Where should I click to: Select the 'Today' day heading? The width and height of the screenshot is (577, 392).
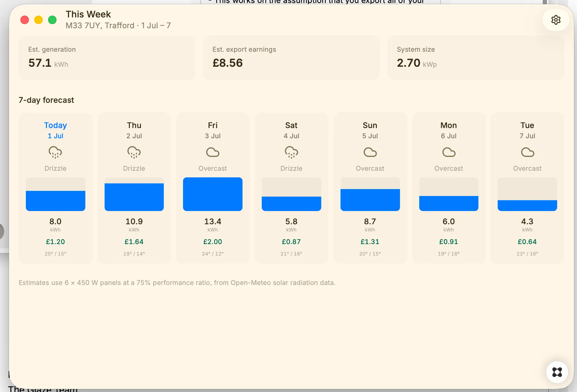(55, 125)
